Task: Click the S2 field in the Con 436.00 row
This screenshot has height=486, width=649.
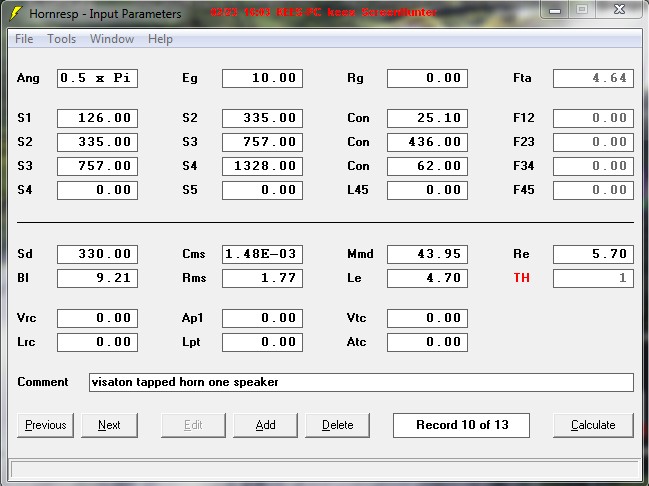Action: (x=97, y=142)
